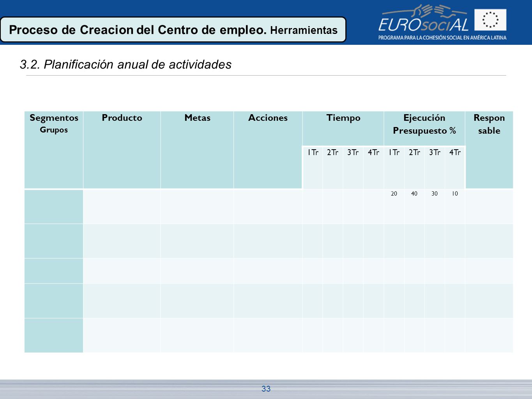Click the budget value '20'
The image size is (532, 399).
[394, 194]
